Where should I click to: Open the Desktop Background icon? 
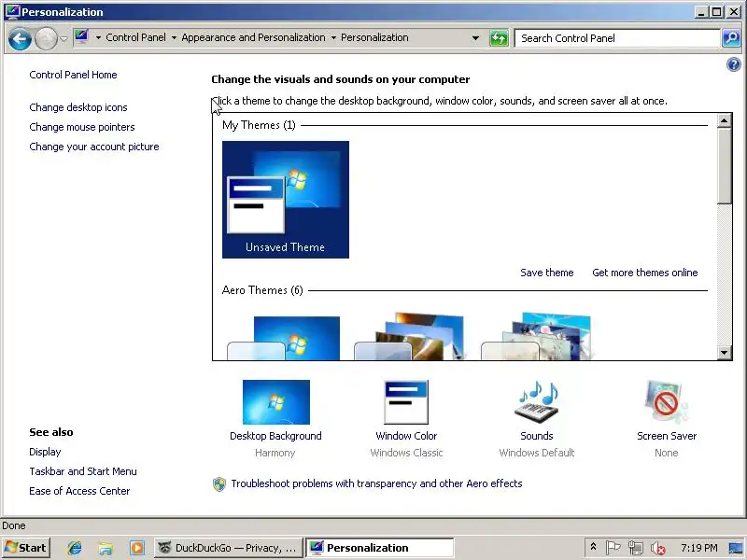click(276, 402)
